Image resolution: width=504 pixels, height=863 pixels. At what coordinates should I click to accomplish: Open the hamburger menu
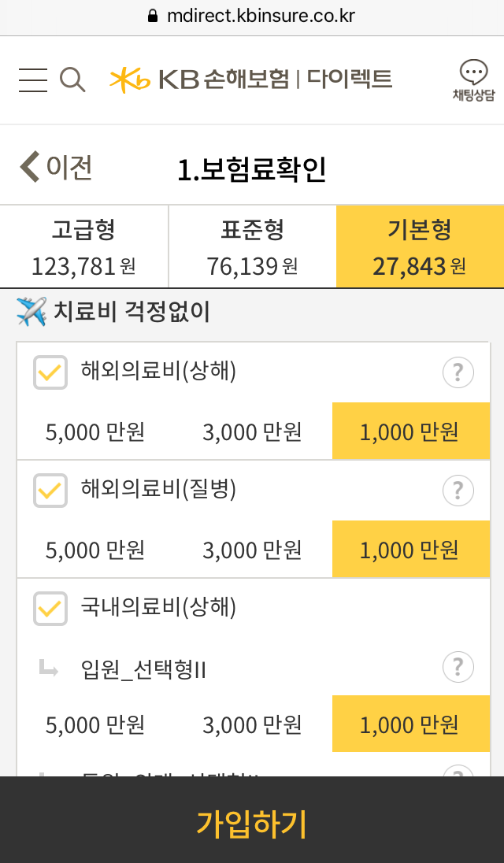tap(33, 80)
